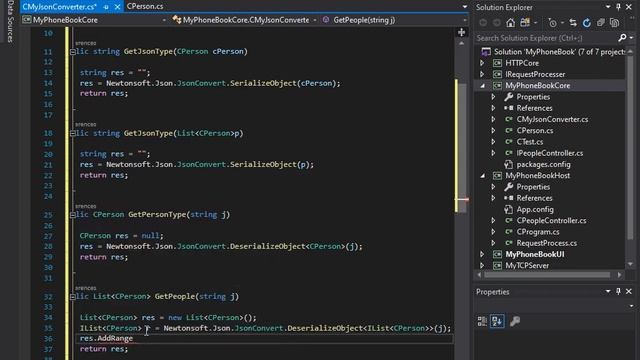
Task: Select packages.config in Solution Explorer
Action: (x=543, y=164)
